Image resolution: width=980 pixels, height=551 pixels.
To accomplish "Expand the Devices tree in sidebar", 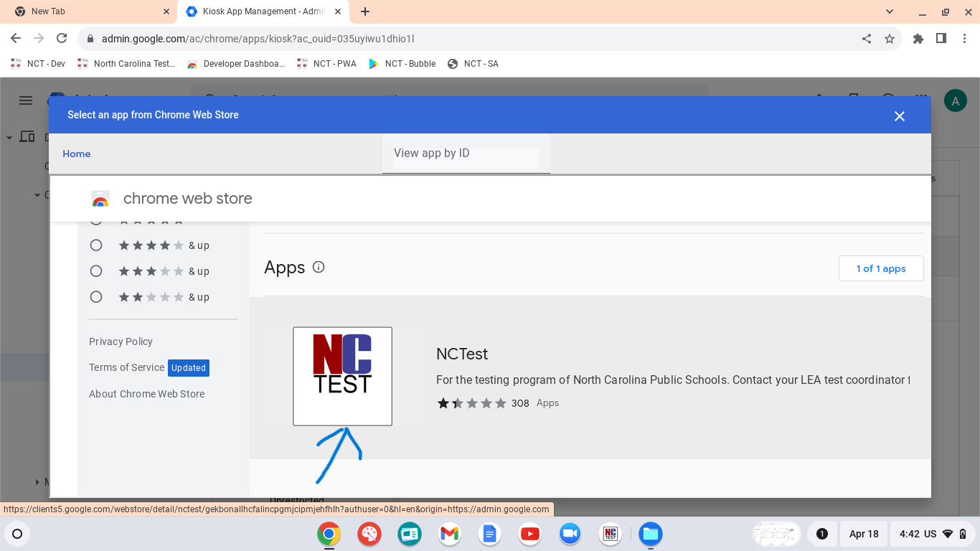I will (10, 137).
